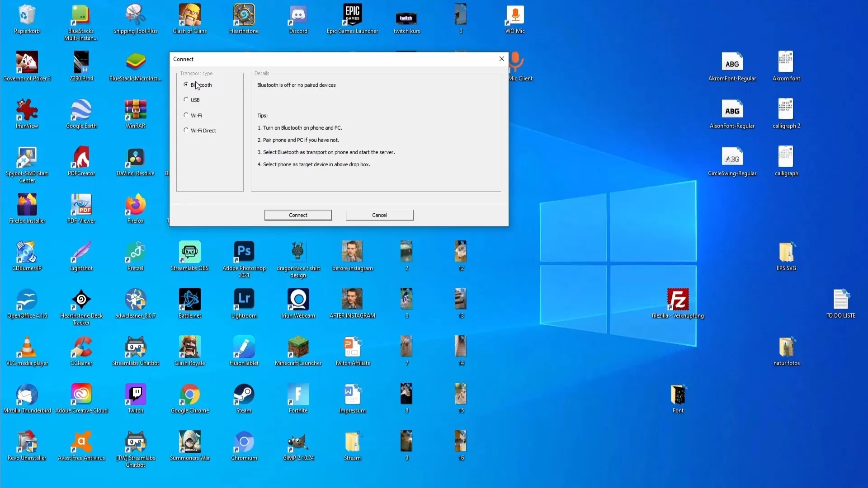The image size is (868, 488).
Task: Open the Font folder icon
Action: click(x=678, y=399)
